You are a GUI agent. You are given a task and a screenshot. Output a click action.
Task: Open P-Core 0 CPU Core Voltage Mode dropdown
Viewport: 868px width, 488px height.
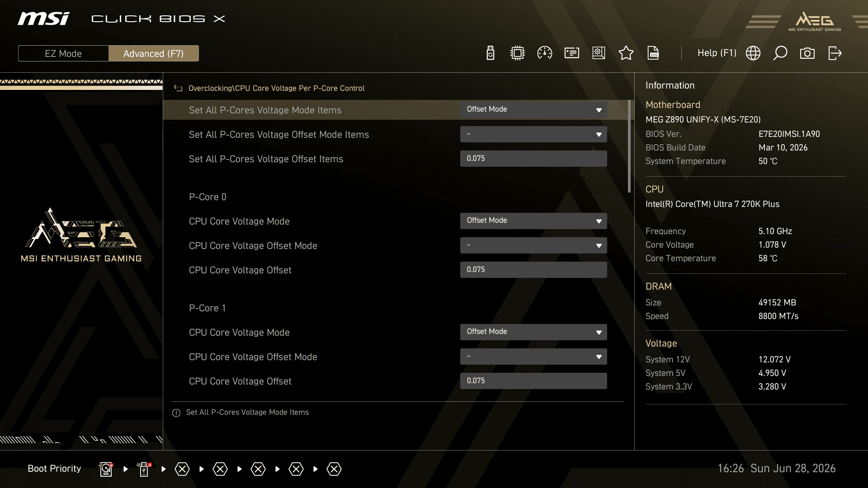pyautogui.click(x=533, y=221)
